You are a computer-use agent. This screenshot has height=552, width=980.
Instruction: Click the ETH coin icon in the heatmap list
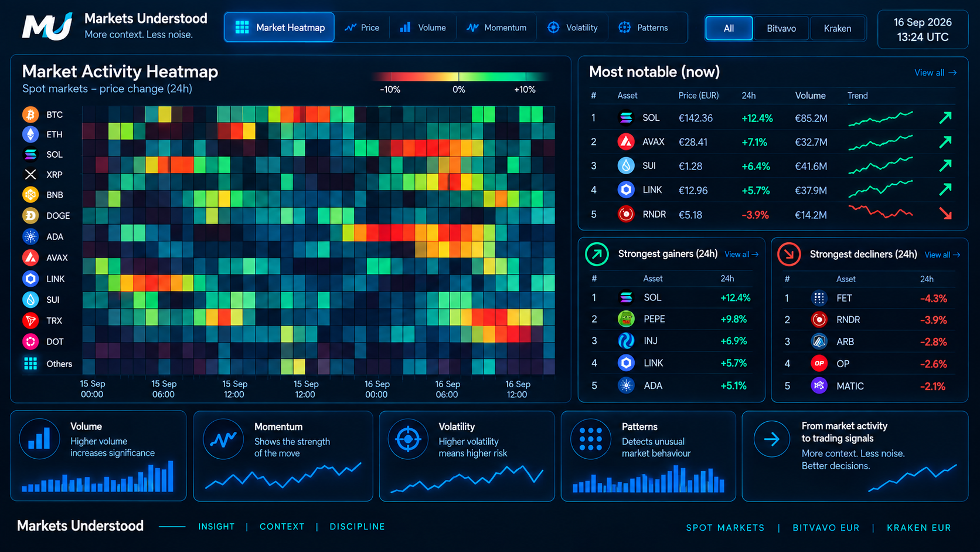30,134
